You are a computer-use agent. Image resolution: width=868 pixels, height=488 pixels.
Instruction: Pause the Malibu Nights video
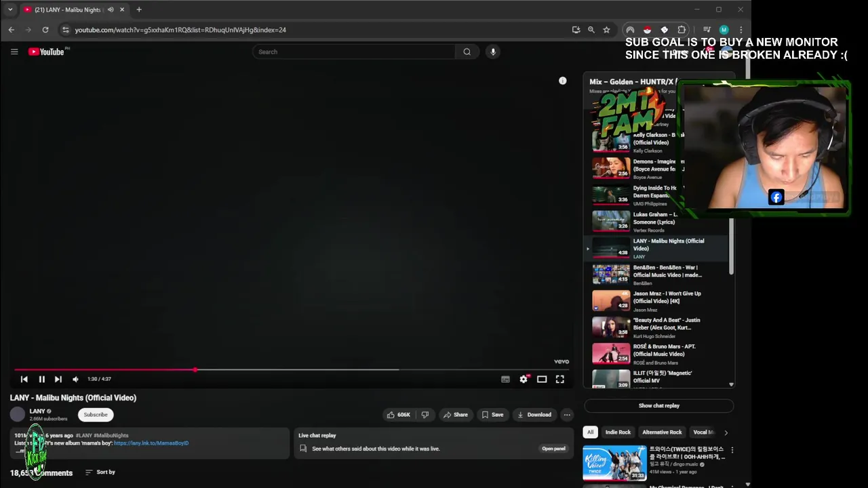click(41, 380)
